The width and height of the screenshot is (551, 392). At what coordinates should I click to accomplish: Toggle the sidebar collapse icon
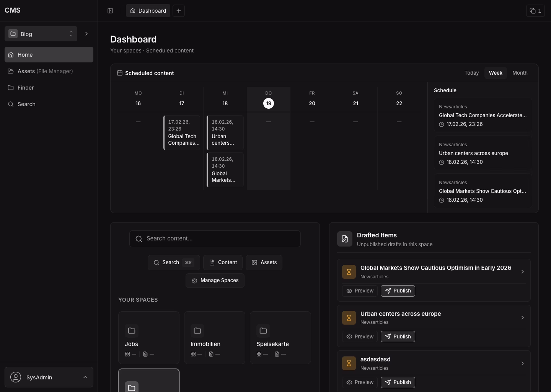click(110, 11)
